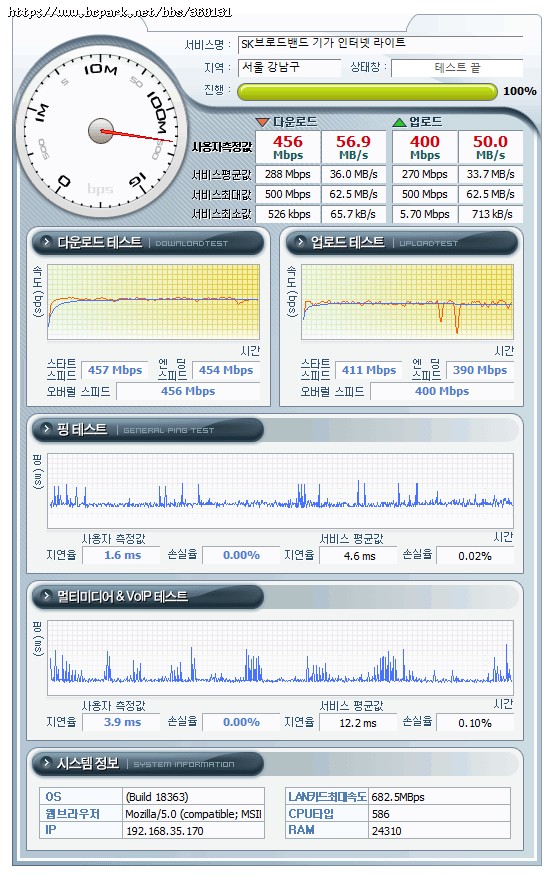This screenshot has width=549, height=876.
Task: Click service minimum 713 kB/s cell
Action: (490, 214)
